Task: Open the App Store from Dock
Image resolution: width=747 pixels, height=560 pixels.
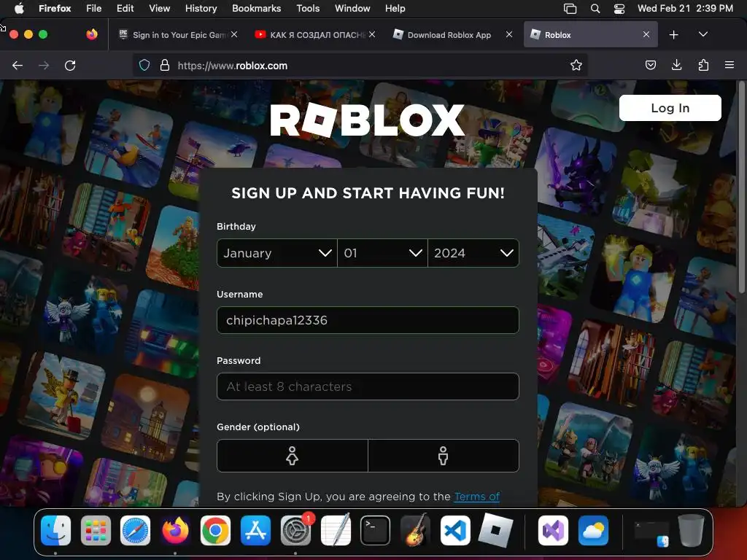Action: [x=255, y=531]
